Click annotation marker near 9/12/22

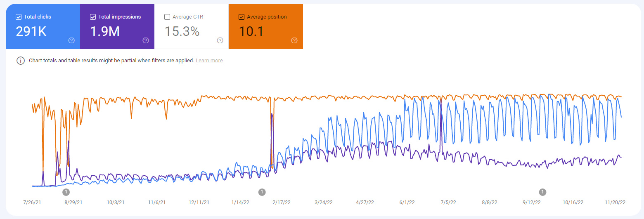click(542, 192)
